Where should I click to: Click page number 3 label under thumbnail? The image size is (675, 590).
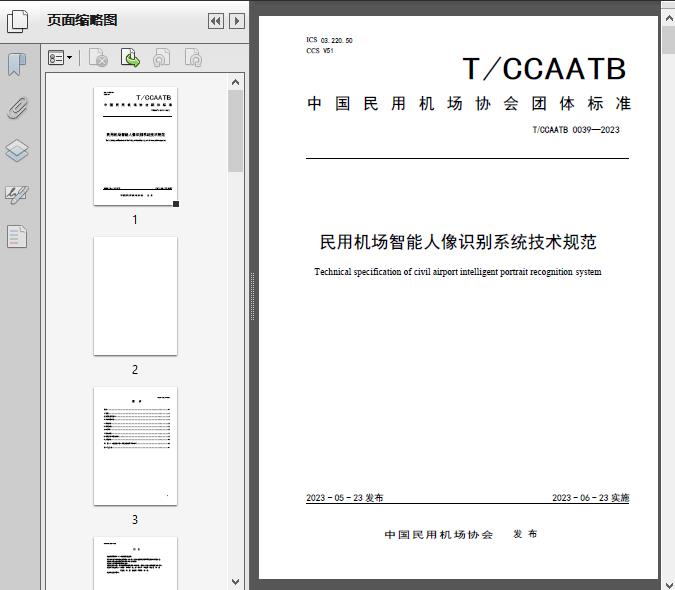[x=135, y=519]
